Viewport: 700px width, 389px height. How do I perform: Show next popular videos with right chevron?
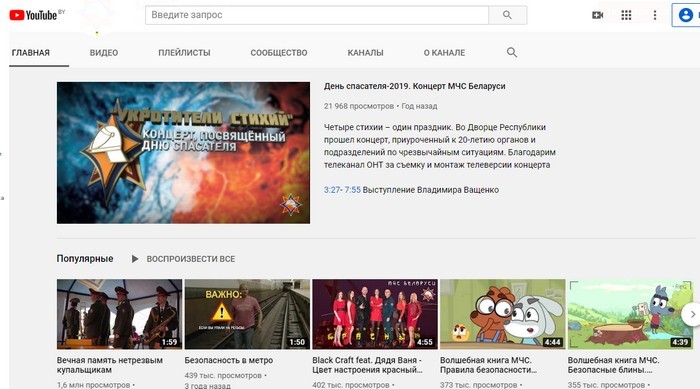(x=692, y=314)
